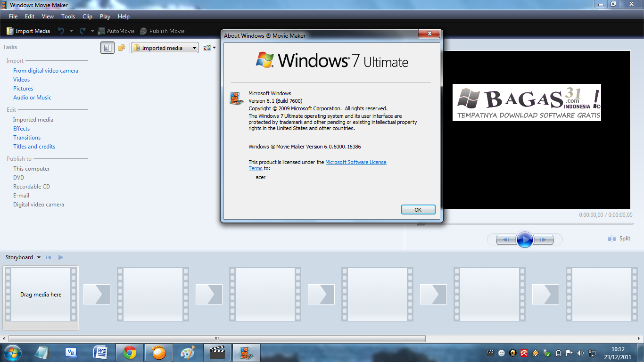Click the Avira umbrella tray icon
Viewport: 644px width, 362px height.
click(x=524, y=353)
